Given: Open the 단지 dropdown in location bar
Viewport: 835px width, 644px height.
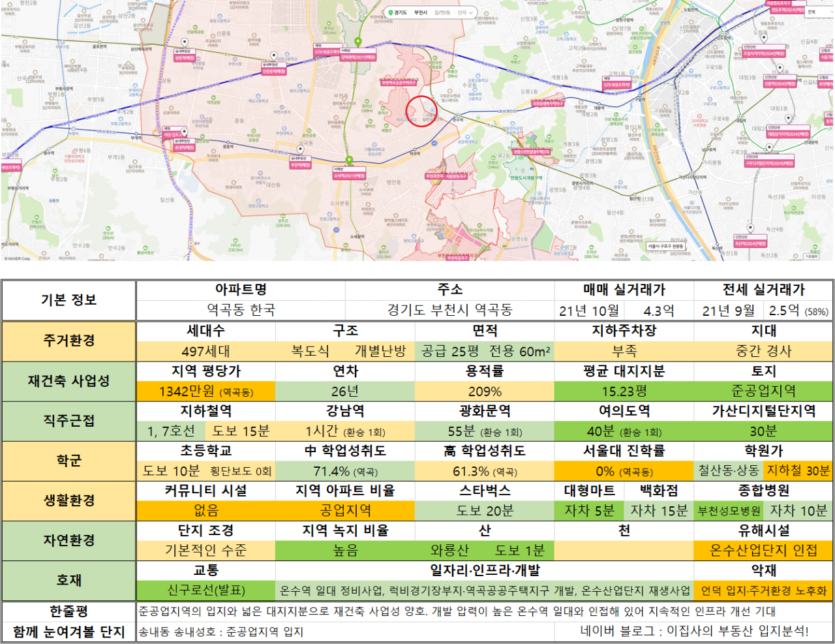Looking at the screenshot, I should tap(465, 12).
